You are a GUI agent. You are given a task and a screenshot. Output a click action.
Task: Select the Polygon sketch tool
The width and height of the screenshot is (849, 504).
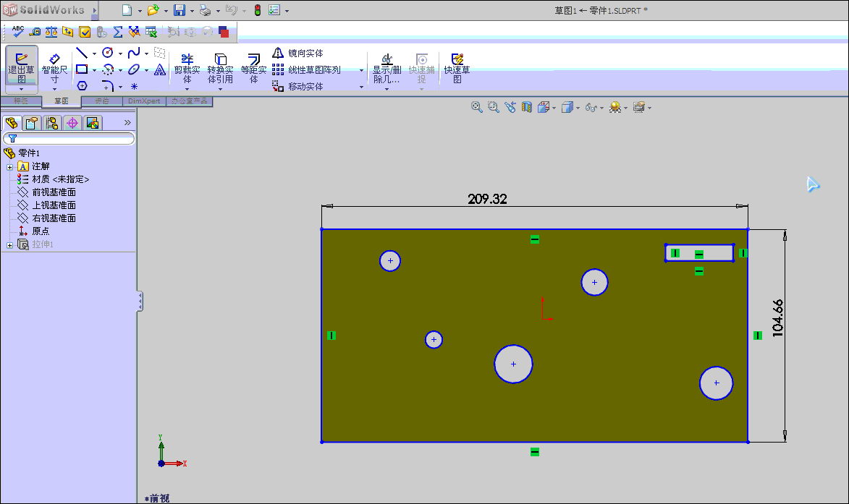(82, 86)
